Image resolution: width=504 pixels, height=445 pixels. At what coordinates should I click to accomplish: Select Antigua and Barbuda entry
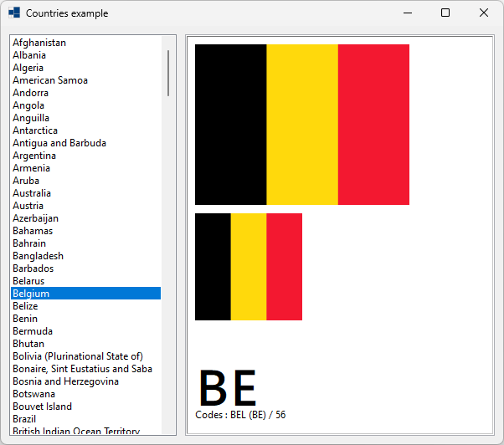point(59,143)
